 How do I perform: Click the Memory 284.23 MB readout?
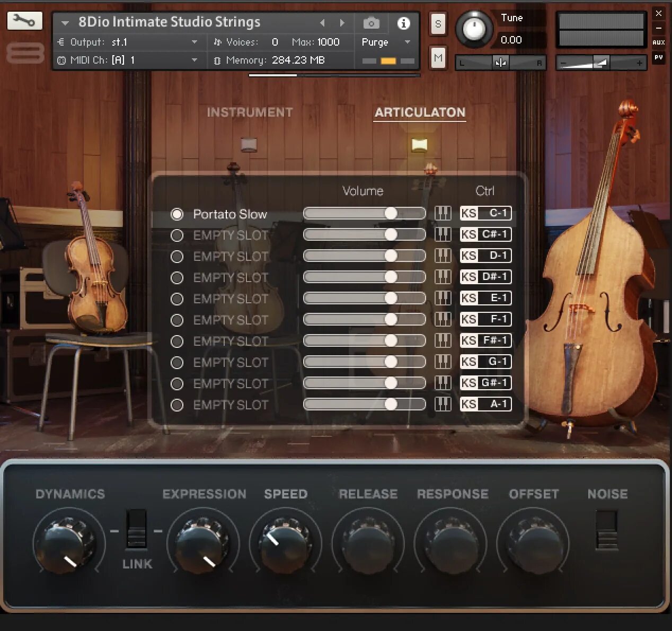[x=269, y=60]
